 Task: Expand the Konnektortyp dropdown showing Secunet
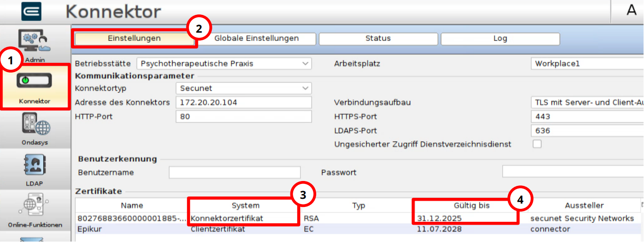(243, 88)
